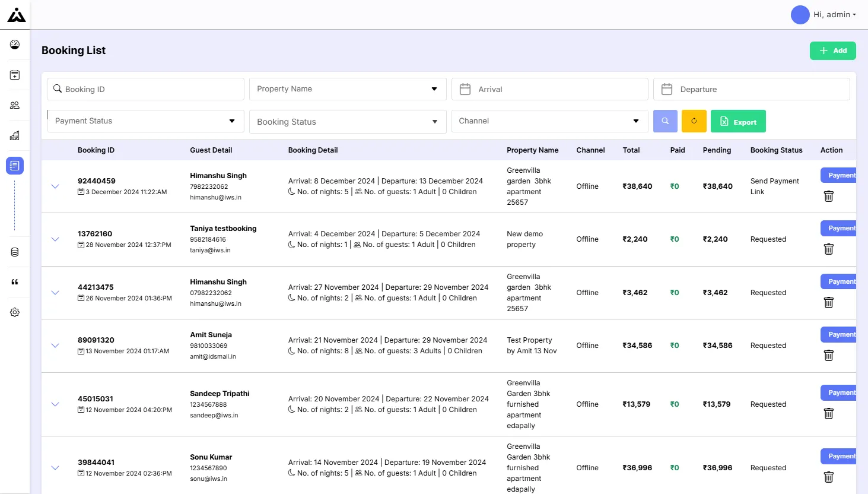868x494 pixels.
Task: Open the guests people icon in sidebar
Action: click(15, 105)
